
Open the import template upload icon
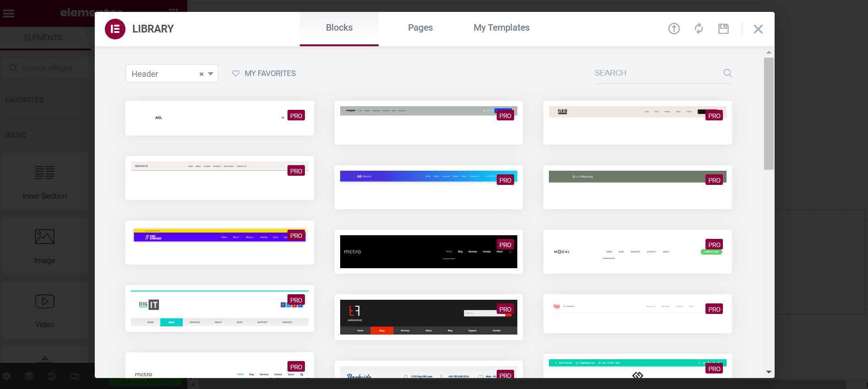674,29
